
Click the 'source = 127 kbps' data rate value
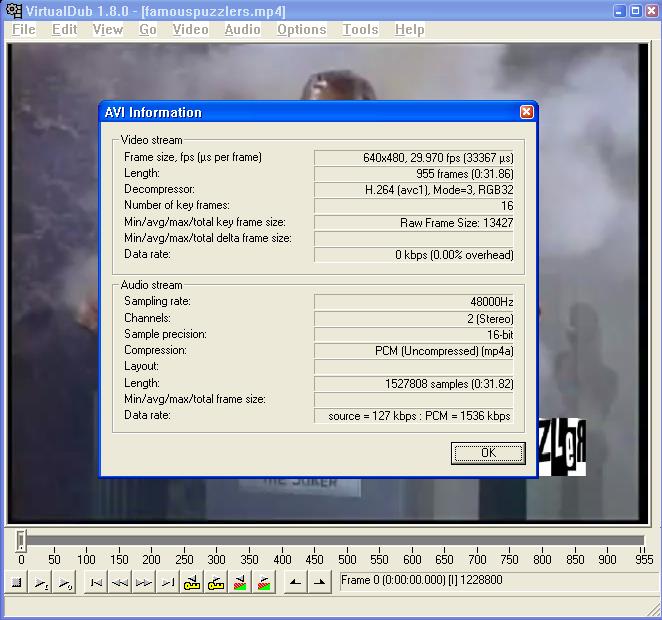414,416
